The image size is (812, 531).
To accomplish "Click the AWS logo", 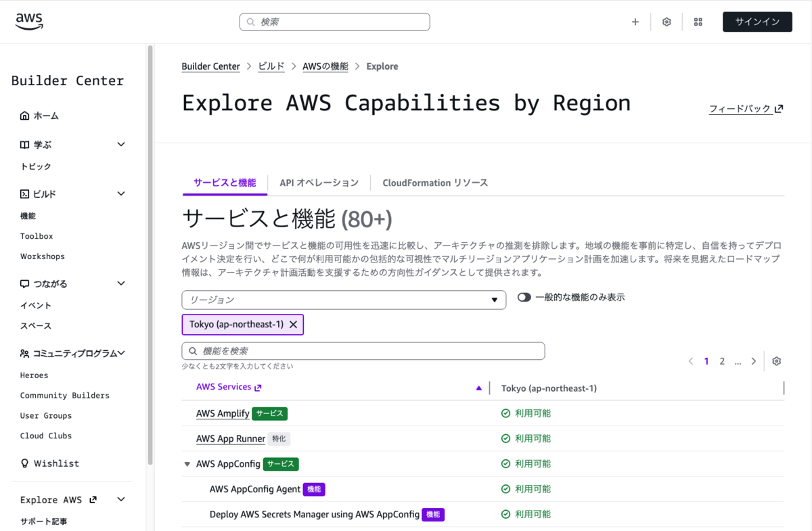I will click(29, 22).
